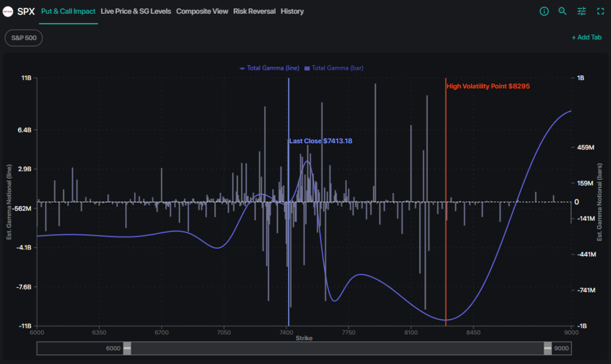Click the 8450 strike axis label
This screenshot has width=611, height=364.
tap(473, 332)
